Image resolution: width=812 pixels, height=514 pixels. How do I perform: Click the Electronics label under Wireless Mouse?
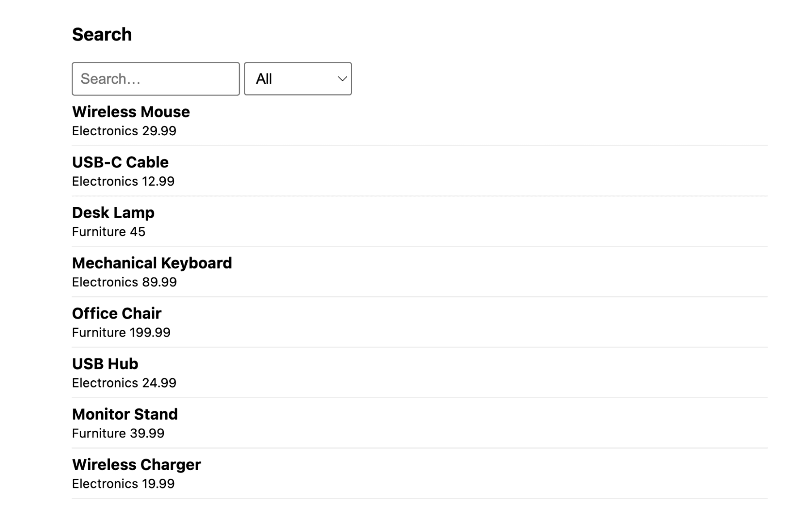pyautogui.click(x=106, y=131)
